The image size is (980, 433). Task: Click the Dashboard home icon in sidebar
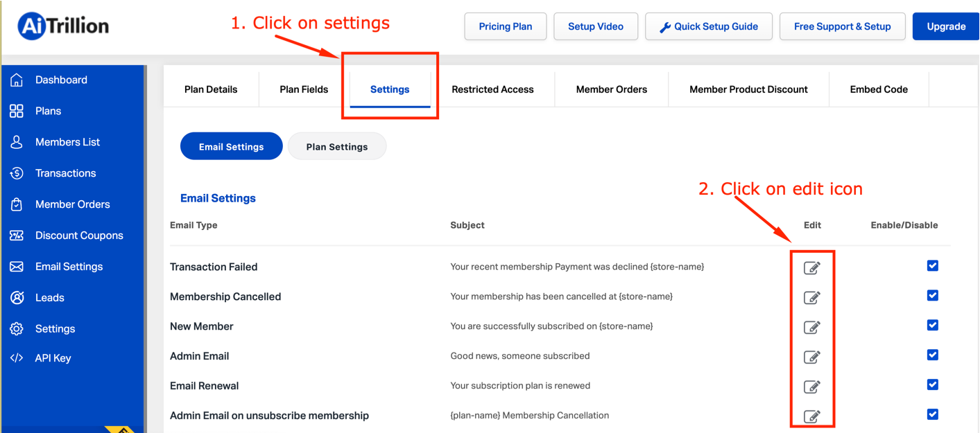point(17,80)
